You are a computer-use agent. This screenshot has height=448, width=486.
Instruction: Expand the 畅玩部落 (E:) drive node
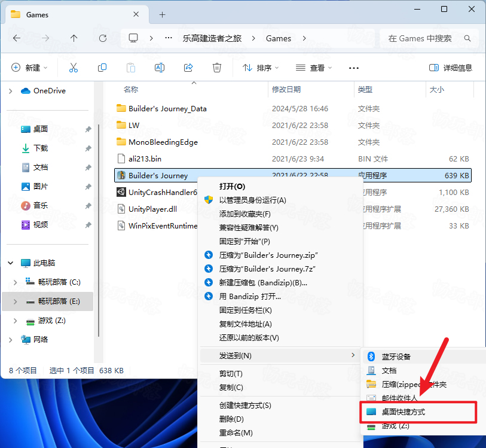point(15,301)
